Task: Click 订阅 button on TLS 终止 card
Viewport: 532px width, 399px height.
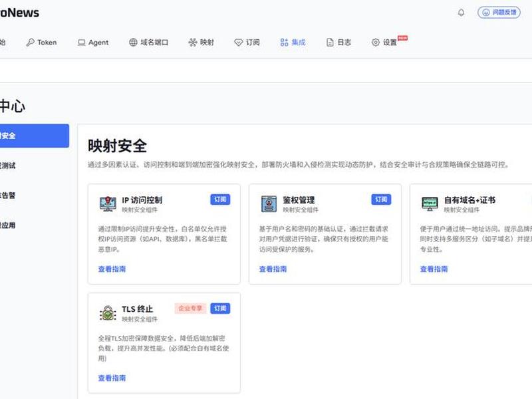Action: click(x=220, y=309)
